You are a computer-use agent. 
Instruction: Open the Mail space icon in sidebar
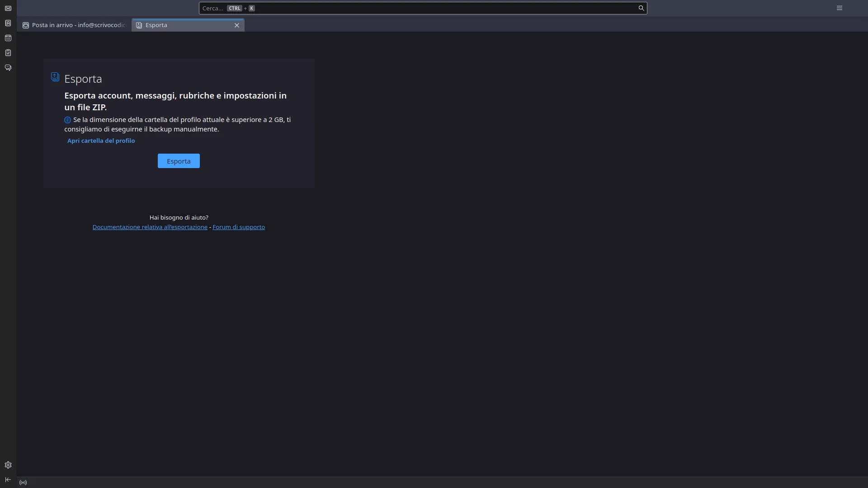(x=8, y=8)
